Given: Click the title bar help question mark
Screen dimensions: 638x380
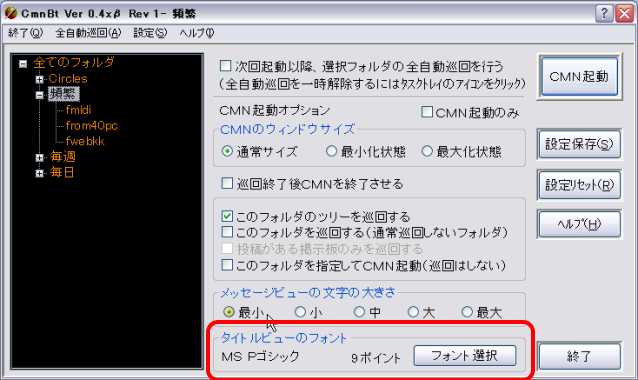Looking at the screenshot, I should click(604, 14).
